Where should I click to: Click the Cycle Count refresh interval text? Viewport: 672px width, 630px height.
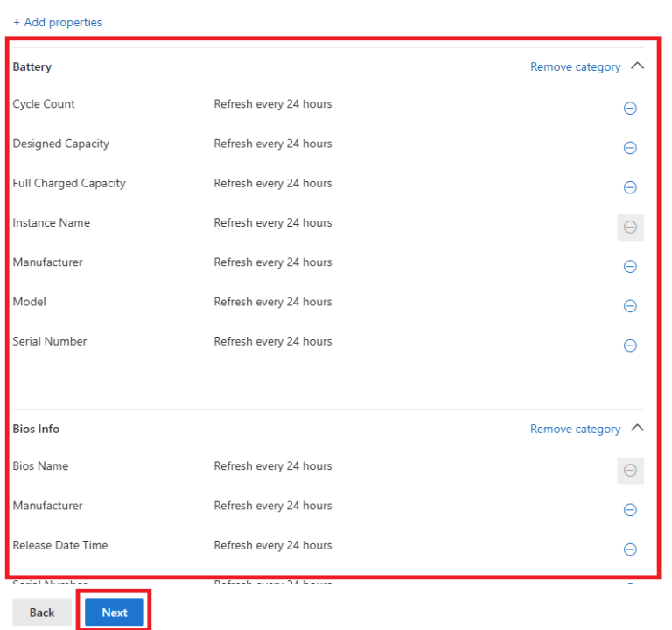tap(273, 104)
